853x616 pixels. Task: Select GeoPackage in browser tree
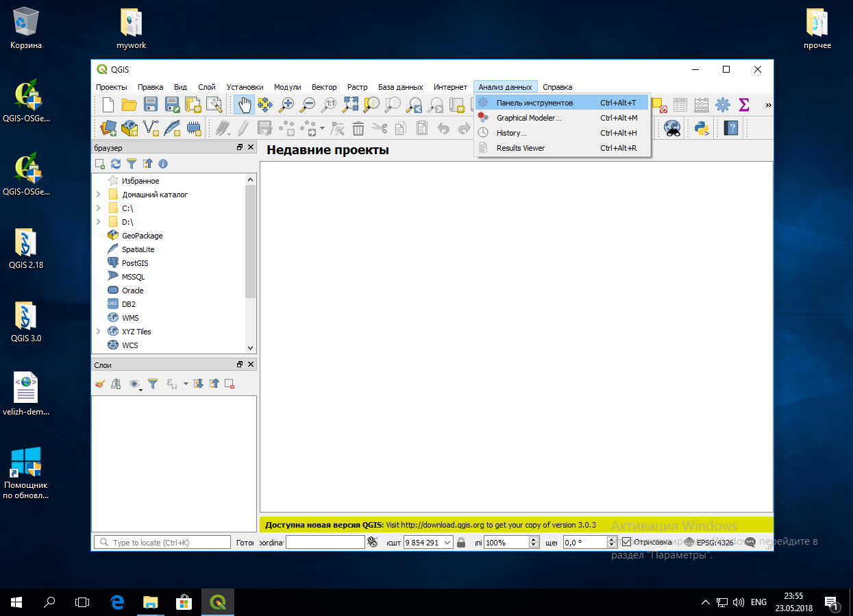[x=142, y=236]
